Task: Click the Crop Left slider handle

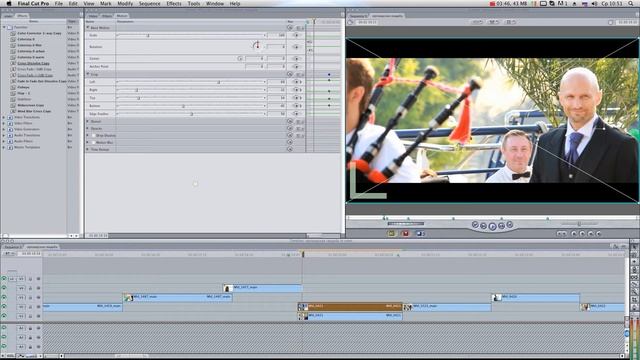Action: (x=219, y=82)
